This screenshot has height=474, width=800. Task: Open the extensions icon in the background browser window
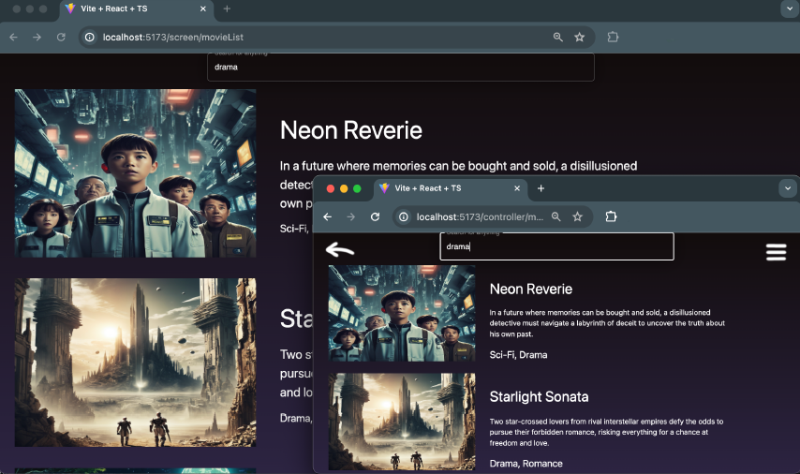click(613, 37)
